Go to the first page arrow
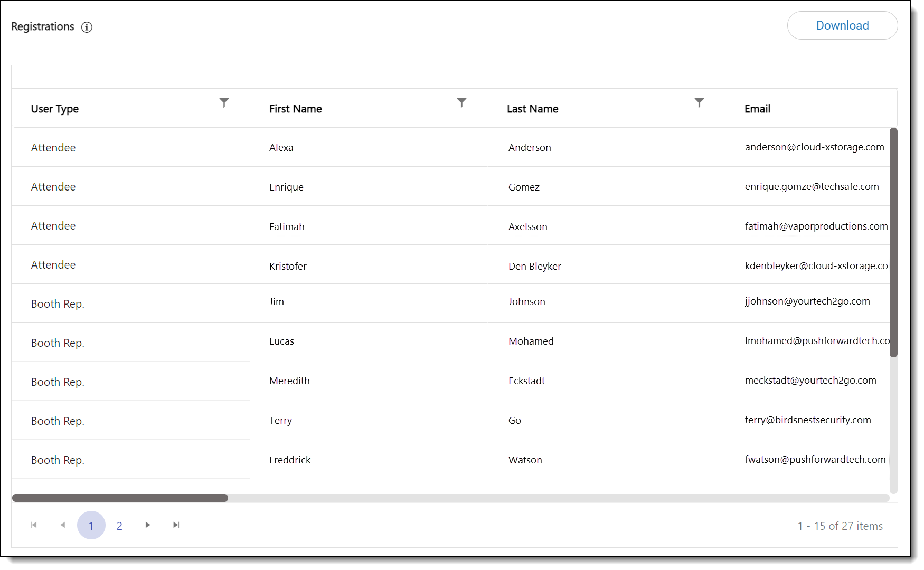The height and width of the screenshot is (570, 924). [x=34, y=525]
